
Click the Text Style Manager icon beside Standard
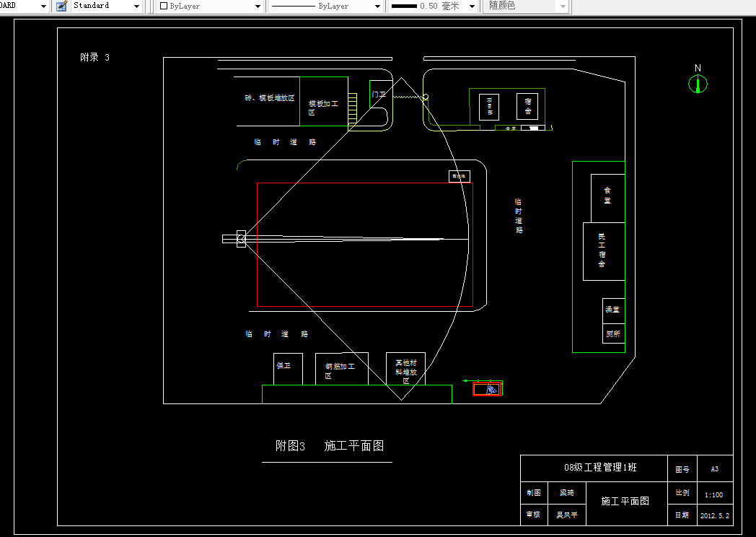[x=61, y=6]
